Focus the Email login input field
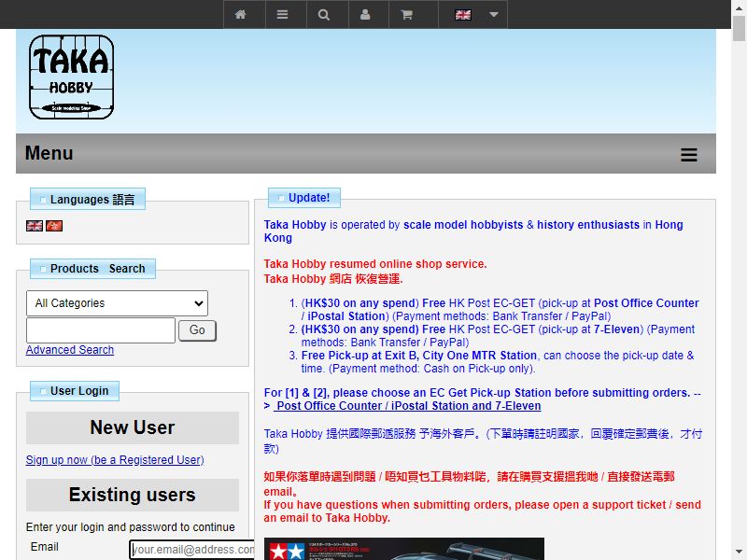Viewport: 747px width, 560px height. (x=192, y=550)
